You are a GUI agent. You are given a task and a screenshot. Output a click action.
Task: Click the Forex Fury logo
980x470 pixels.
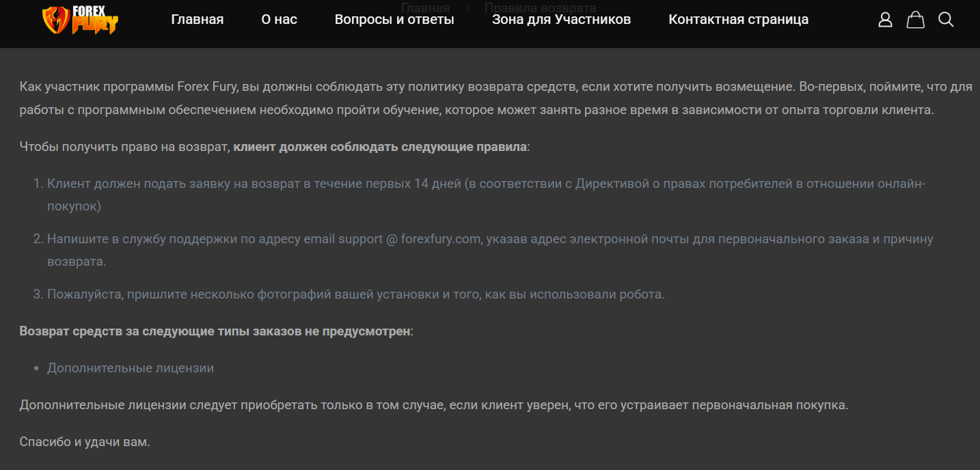(80, 20)
